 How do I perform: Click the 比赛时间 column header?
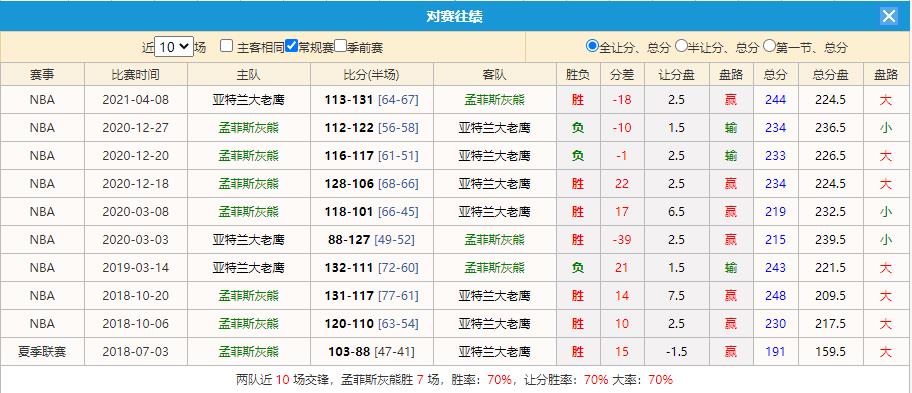pos(136,74)
